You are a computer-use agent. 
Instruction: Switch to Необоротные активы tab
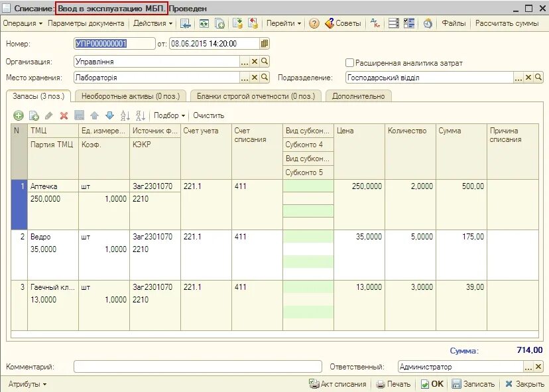(x=130, y=96)
